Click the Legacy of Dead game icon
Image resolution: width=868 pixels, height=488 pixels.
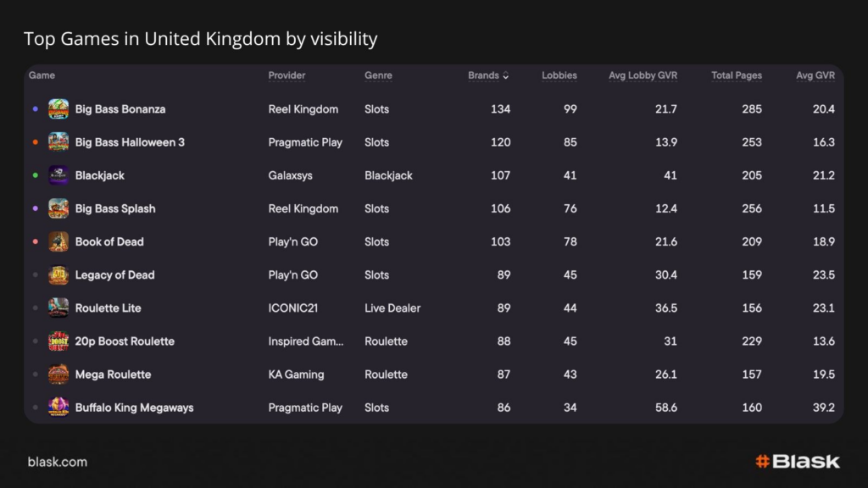coord(58,274)
